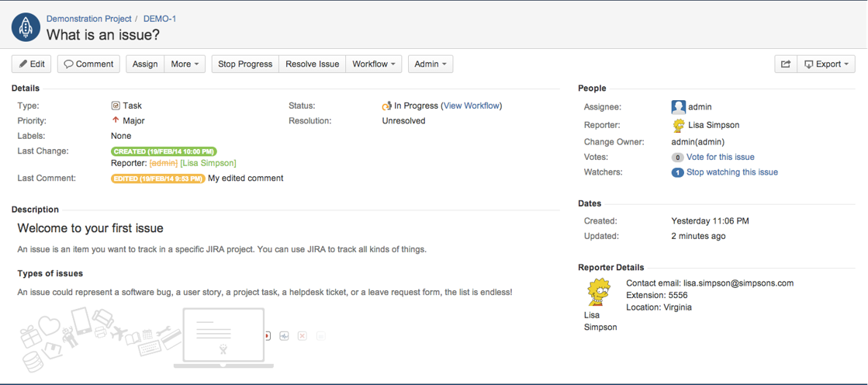
Task: Click the Task type icon
Action: [x=116, y=106]
